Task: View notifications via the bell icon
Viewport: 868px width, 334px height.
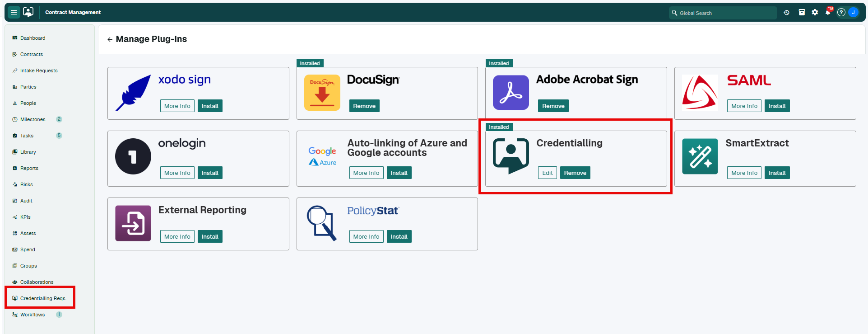Action: [x=828, y=12]
